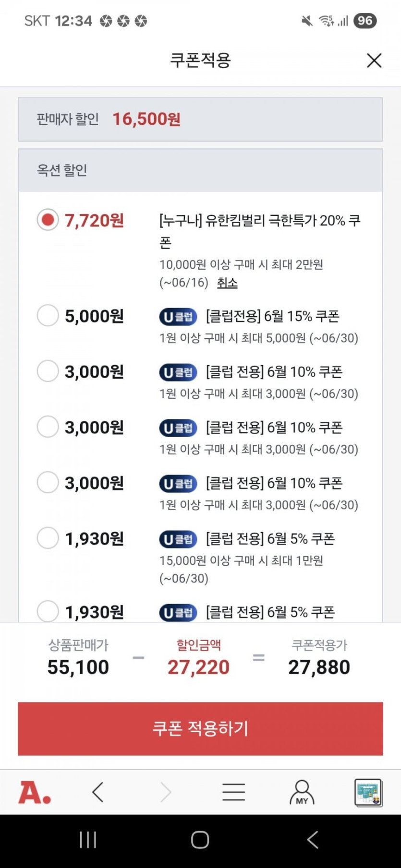Choose the third 3,000원 10% coupon radio
This screenshot has height=868, width=401.
pyautogui.click(x=48, y=483)
